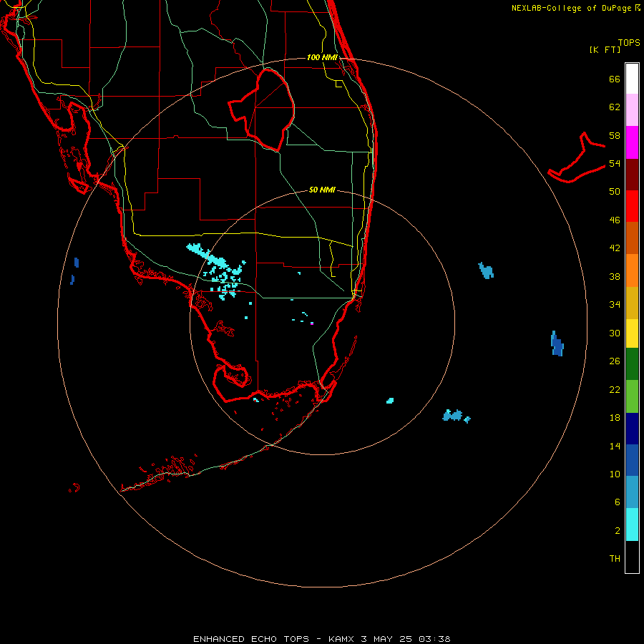The image size is (644, 644).
Task: Click the 34 legend value
Action: click(615, 305)
